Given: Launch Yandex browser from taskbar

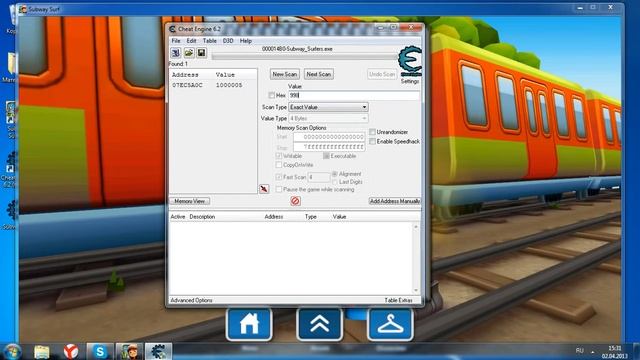Looking at the screenshot, I should pos(71,351).
